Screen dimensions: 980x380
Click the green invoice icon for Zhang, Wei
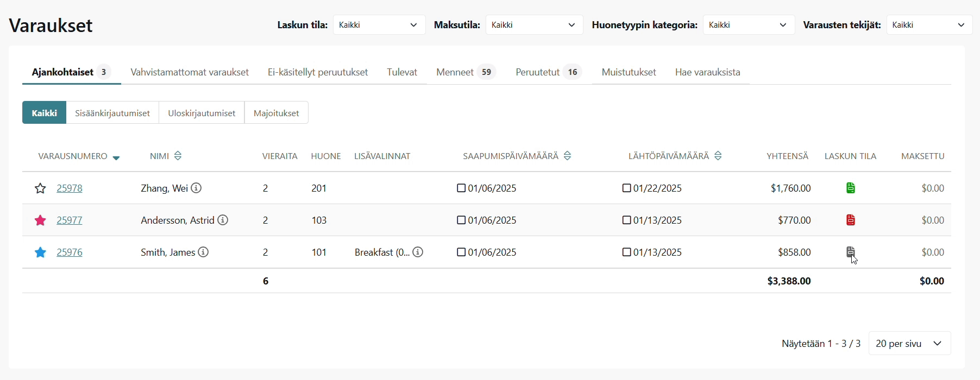point(851,188)
